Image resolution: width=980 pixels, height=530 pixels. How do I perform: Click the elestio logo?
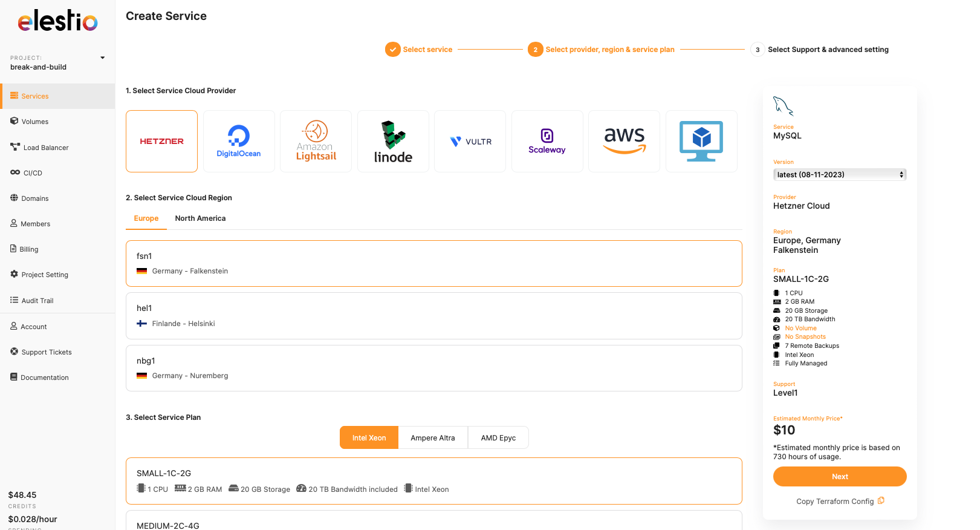(x=57, y=21)
